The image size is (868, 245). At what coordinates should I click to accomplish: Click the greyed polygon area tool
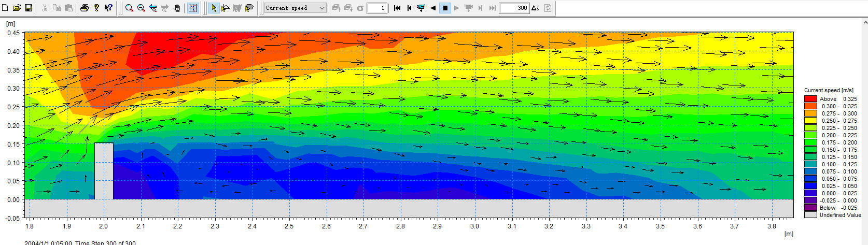point(237,8)
